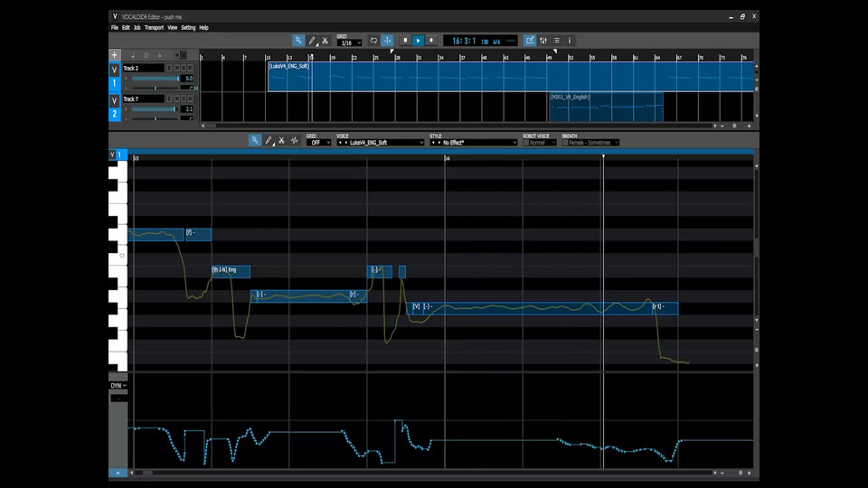Open piano roll GRID OFF dropdown
Image resolution: width=868 pixels, height=488 pixels.
point(318,143)
